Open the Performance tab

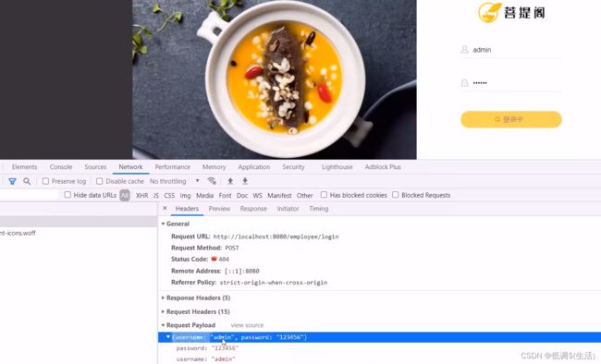pos(173,167)
